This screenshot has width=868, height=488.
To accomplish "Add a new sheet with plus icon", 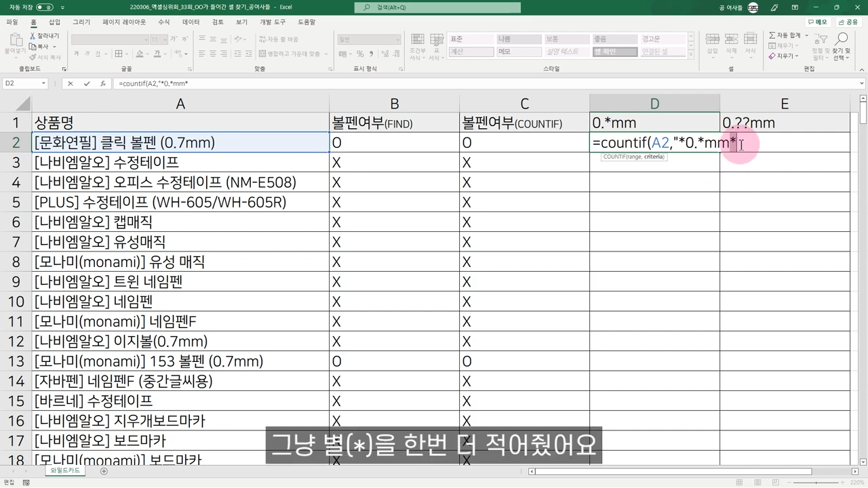I will pyautogui.click(x=104, y=471).
